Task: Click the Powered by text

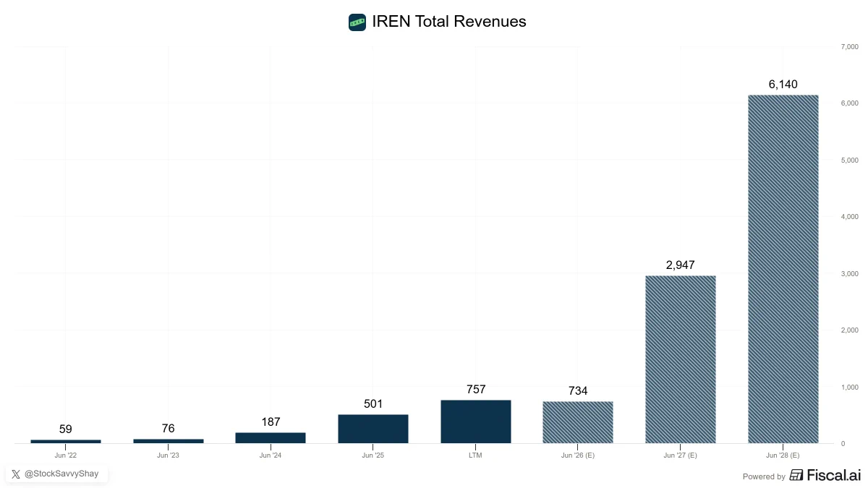Action: point(764,476)
